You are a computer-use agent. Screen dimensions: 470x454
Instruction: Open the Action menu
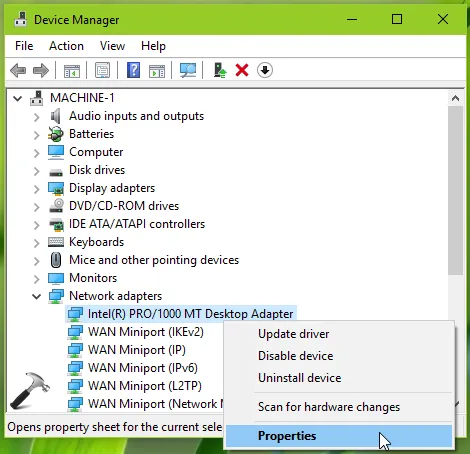[66, 46]
